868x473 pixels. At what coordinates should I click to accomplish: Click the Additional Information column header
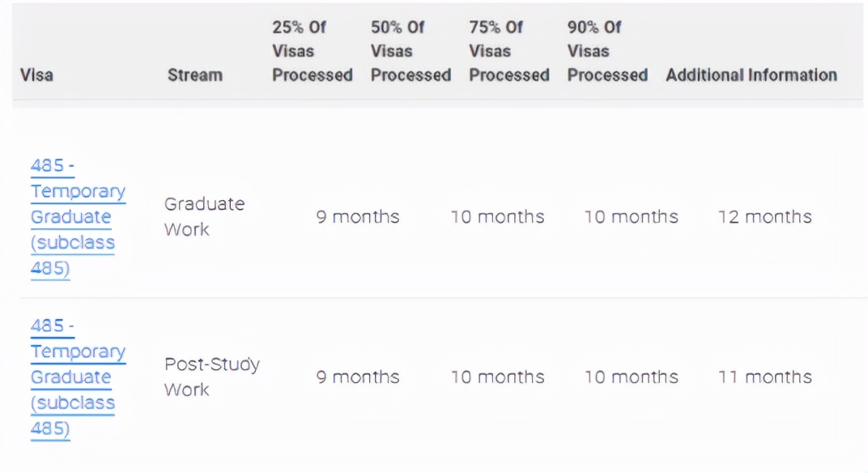coord(751,75)
